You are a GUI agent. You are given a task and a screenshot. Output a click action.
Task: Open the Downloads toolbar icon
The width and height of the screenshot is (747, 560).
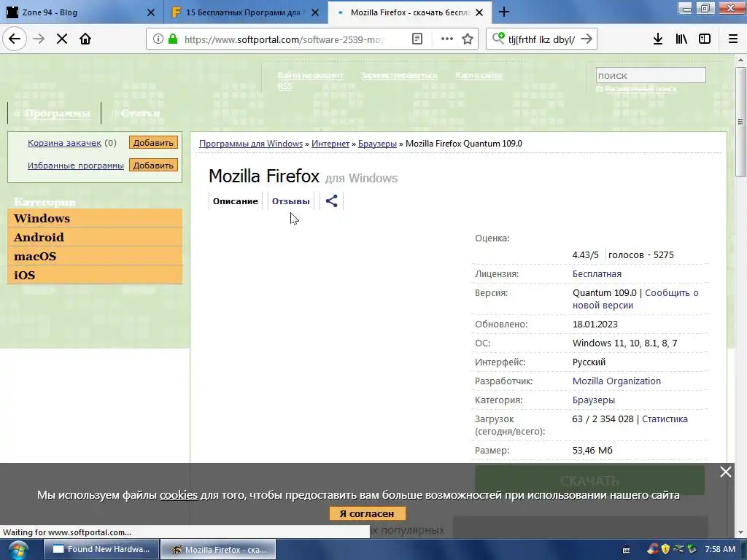tap(658, 39)
